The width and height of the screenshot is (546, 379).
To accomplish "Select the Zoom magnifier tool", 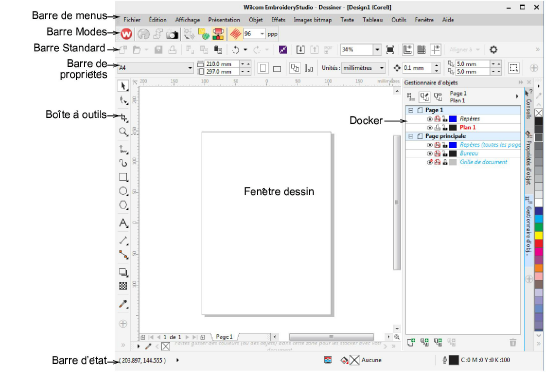I will (x=123, y=132).
